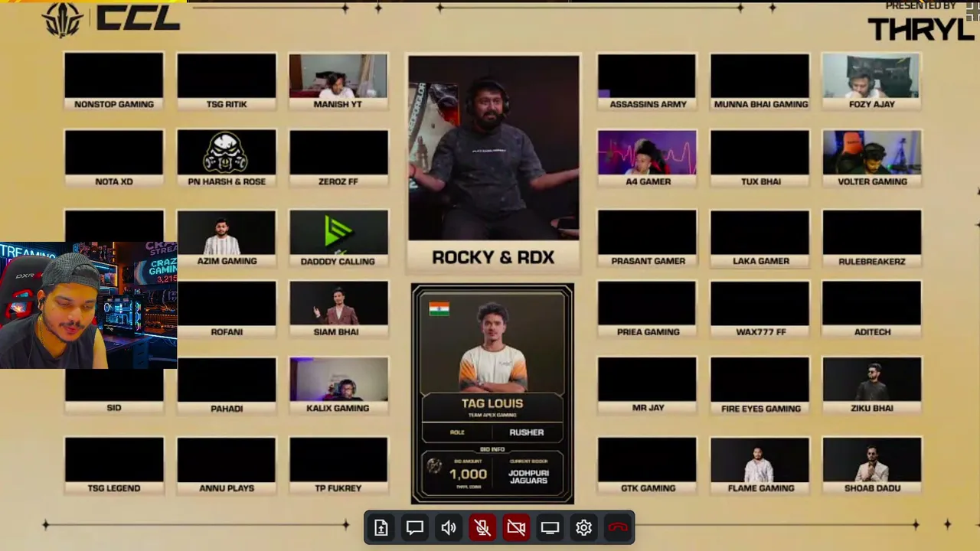
Task: Hang up with the red phone icon
Action: point(618,527)
